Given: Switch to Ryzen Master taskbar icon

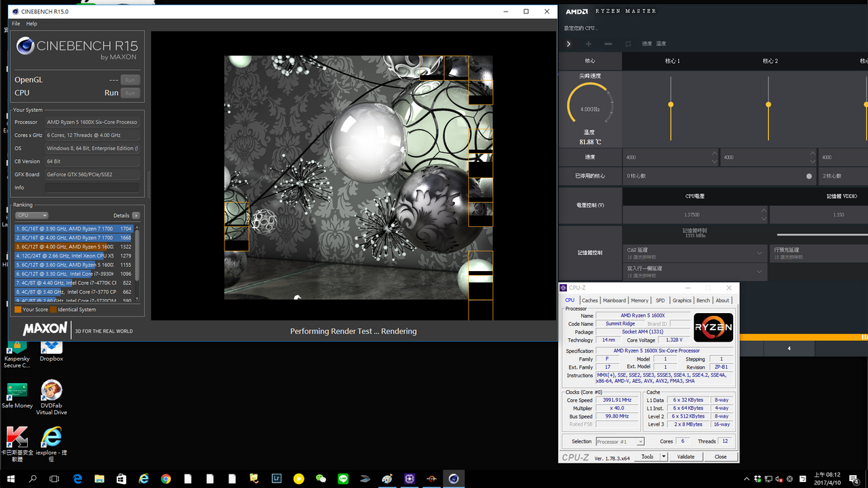Looking at the screenshot, I should tap(431, 479).
